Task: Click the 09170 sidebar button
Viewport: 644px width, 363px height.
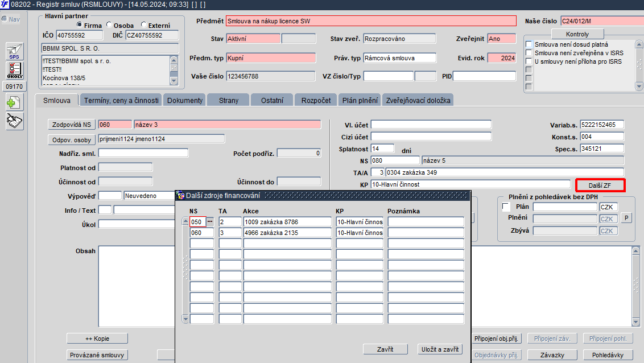Action: (x=14, y=86)
